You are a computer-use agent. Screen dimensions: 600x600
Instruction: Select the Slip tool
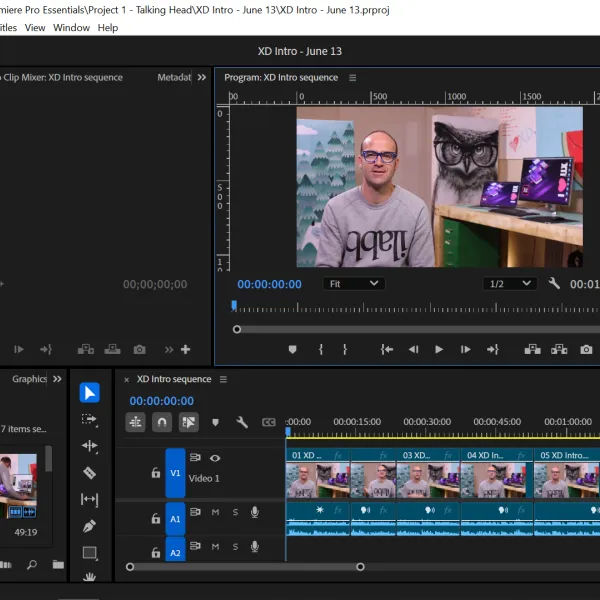90,499
